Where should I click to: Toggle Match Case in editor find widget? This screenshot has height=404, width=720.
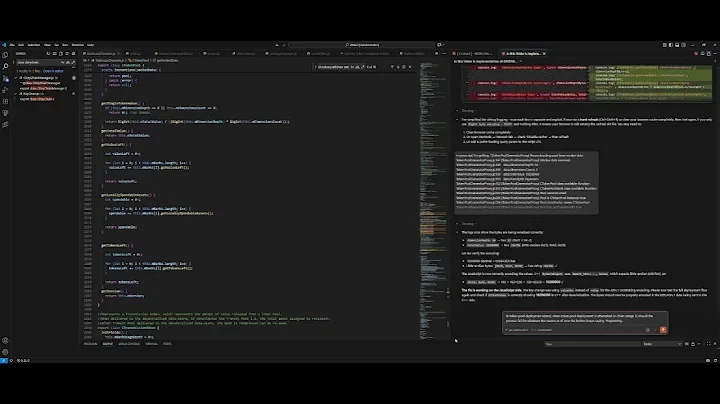coord(352,67)
